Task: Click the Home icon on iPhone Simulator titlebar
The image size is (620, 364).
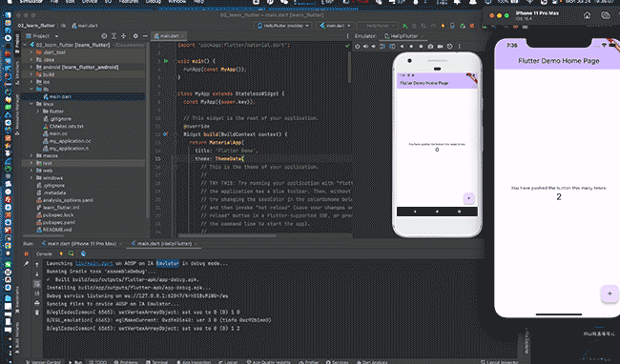Action: pyautogui.click(x=587, y=15)
